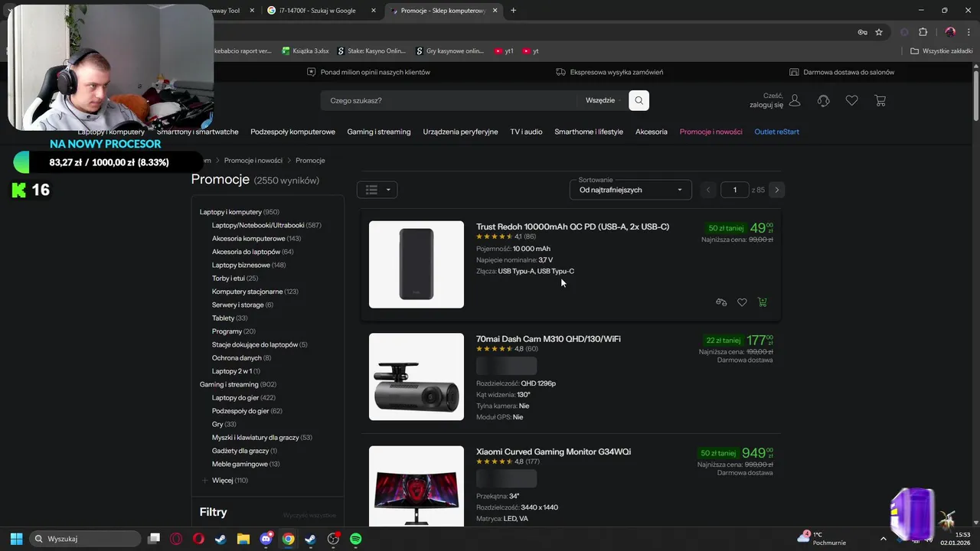Bookmark this page with star icon
The image size is (980, 551).
(879, 32)
